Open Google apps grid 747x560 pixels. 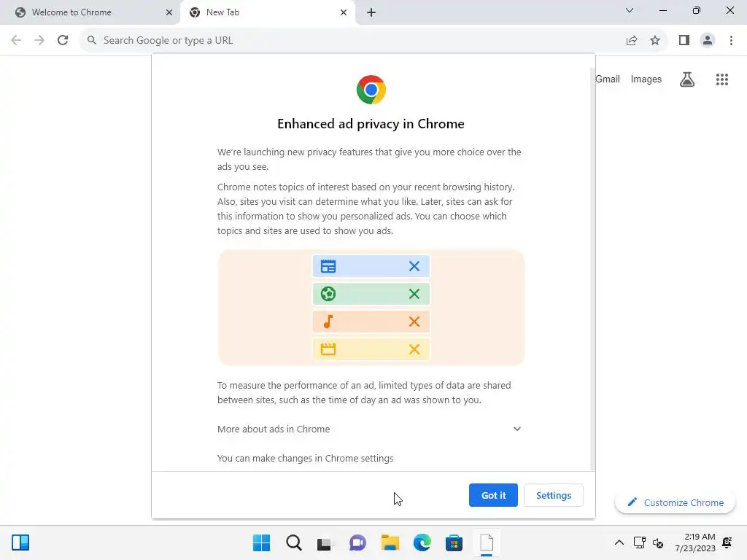(x=722, y=79)
